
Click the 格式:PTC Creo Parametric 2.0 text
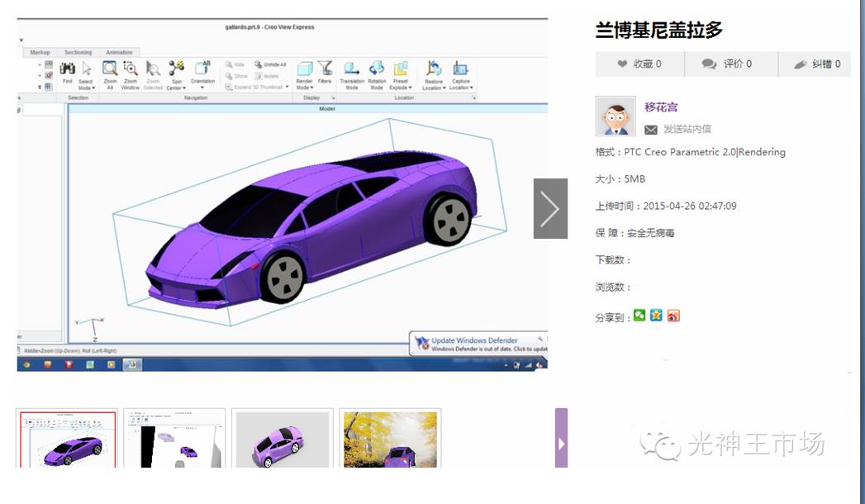[690, 152]
